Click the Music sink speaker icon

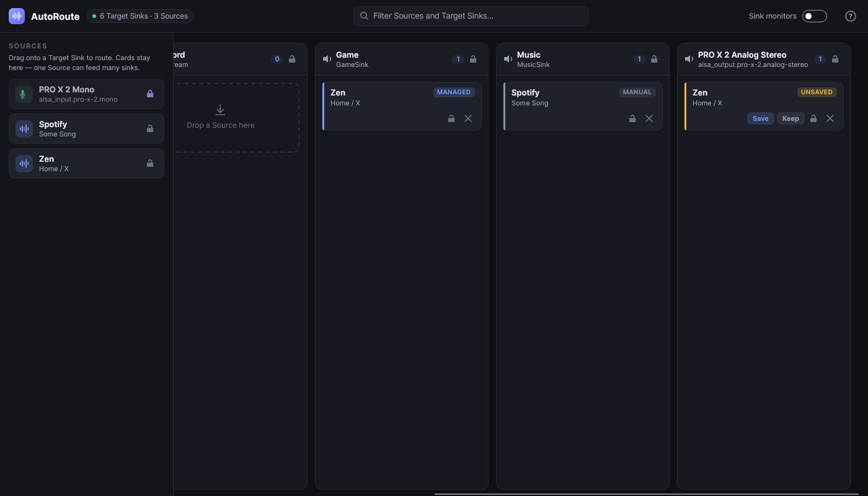coord(508,60)
